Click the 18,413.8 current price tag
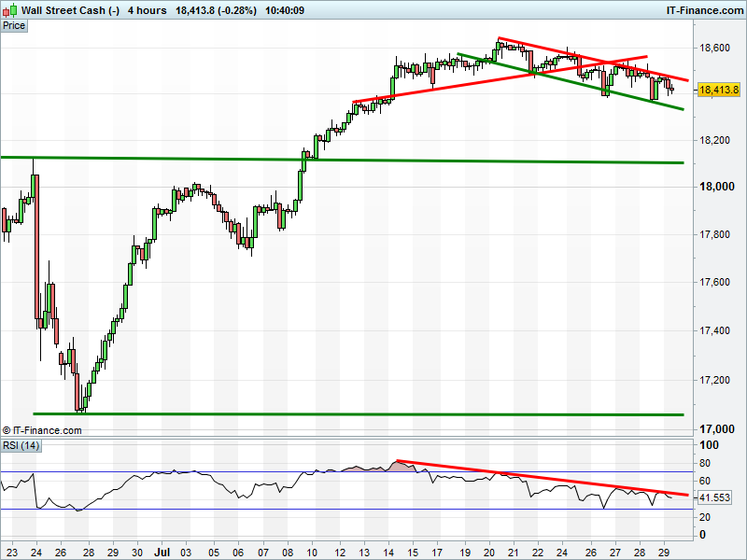The image size is (747, 560). pos(718,90)
